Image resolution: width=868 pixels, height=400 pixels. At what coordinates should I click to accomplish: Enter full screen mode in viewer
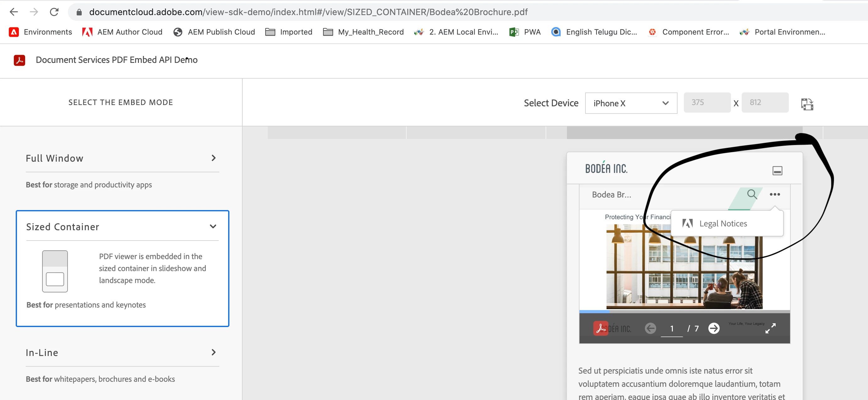[770, 328]
